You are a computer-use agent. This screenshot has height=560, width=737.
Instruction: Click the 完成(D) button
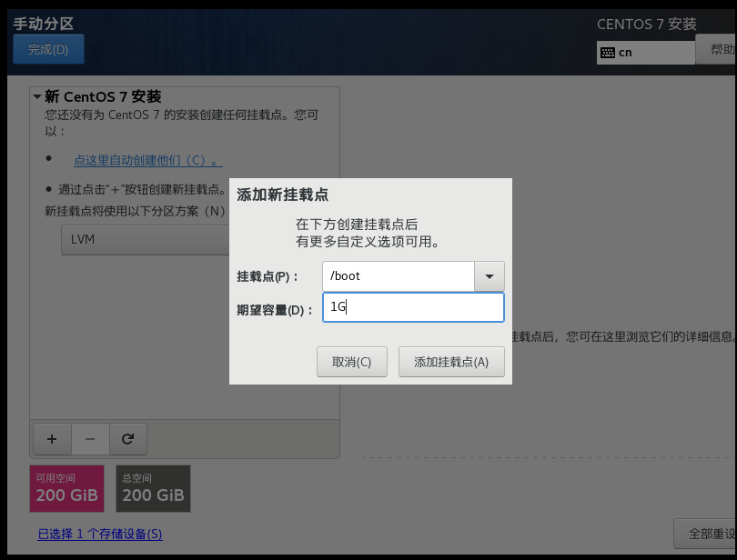tap(48, 49)
